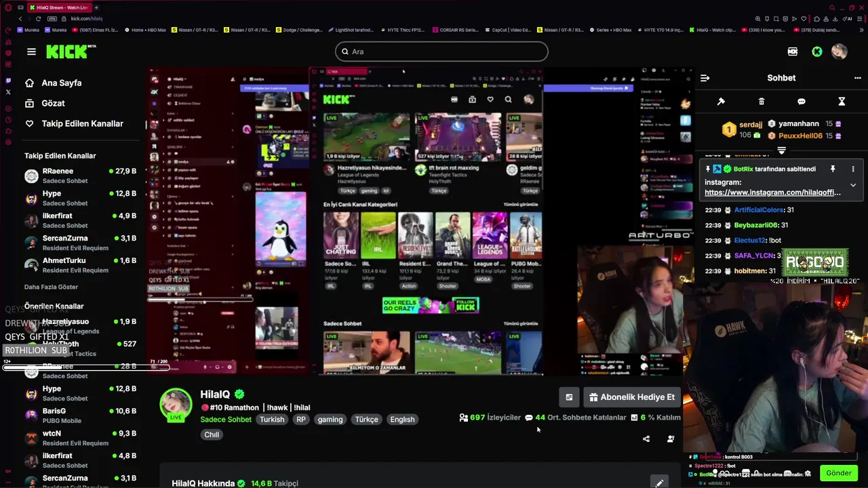Click the chat bubble icon in chat toolbar
The image size is (868, 488).
802,102
